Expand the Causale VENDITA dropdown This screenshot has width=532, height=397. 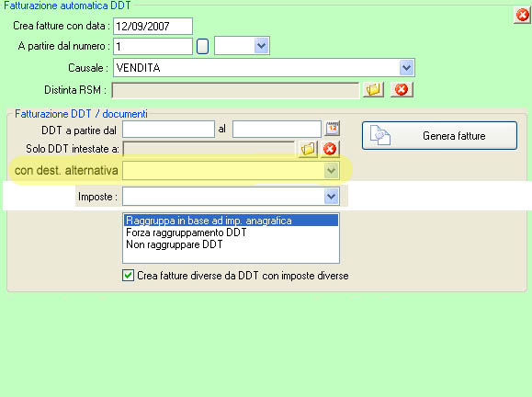[x=406, y=67]
